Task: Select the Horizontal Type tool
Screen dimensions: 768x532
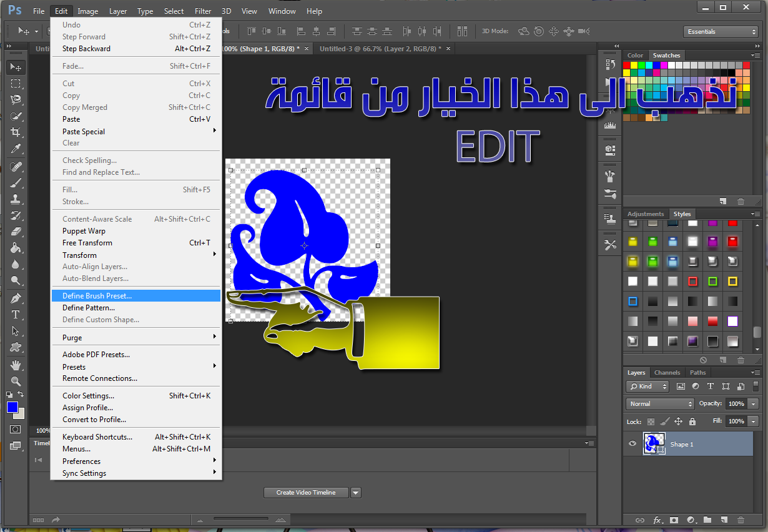Action: [x=16, y=315]
